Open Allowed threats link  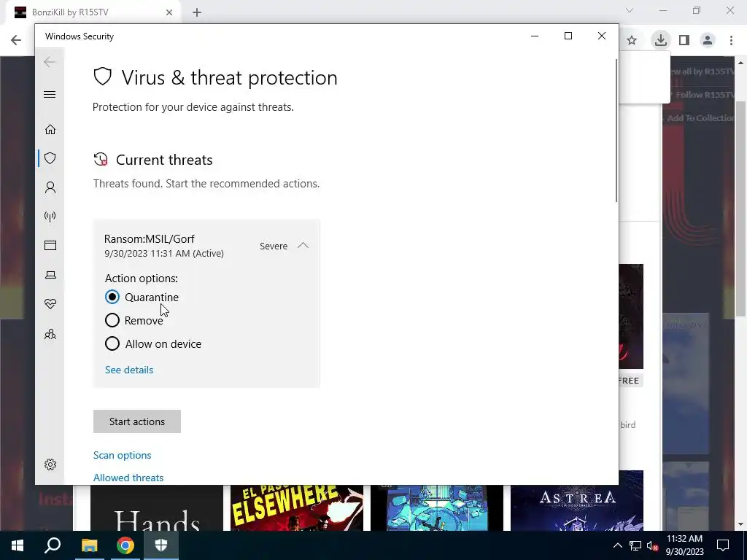tap(128, 478)
